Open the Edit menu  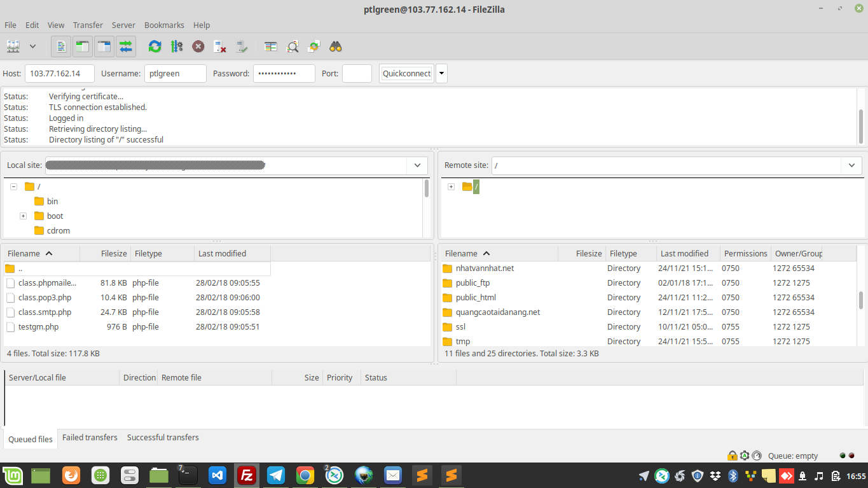coord(32,25)
